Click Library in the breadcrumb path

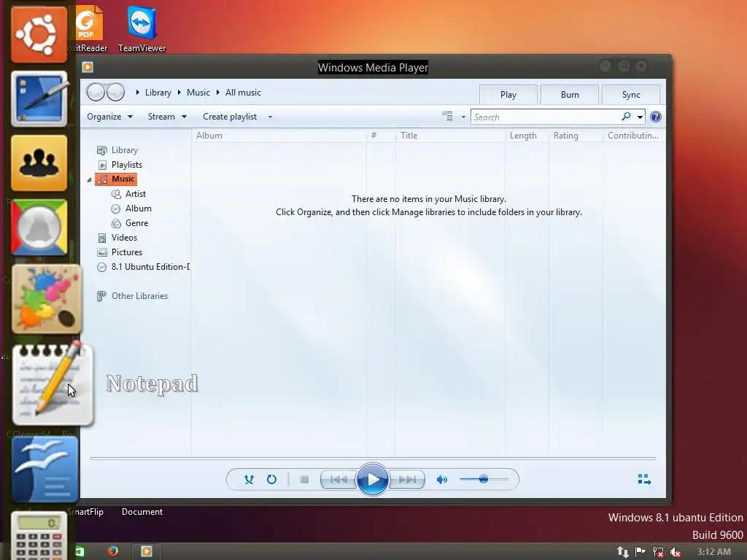158,93
